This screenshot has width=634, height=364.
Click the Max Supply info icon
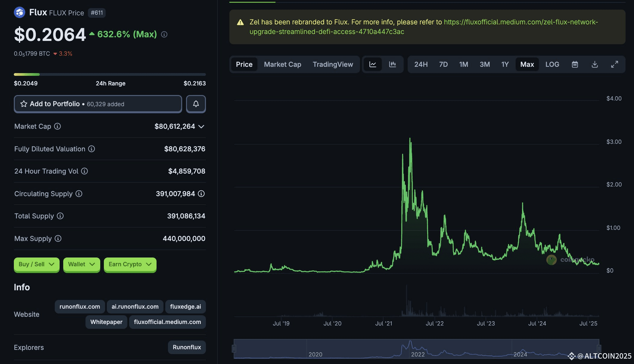pos(58,239)
